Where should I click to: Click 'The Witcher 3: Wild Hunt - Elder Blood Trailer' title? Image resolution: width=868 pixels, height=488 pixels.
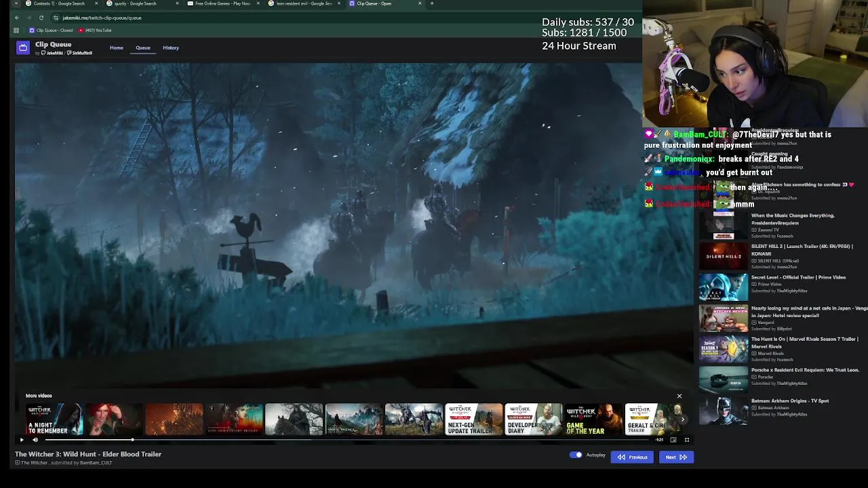pyautogui.click(x=88, y=454)
